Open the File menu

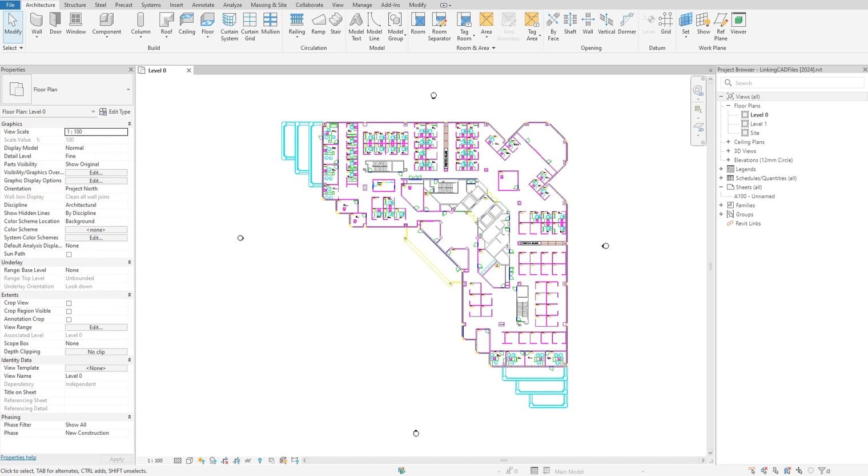click(10, 5)
